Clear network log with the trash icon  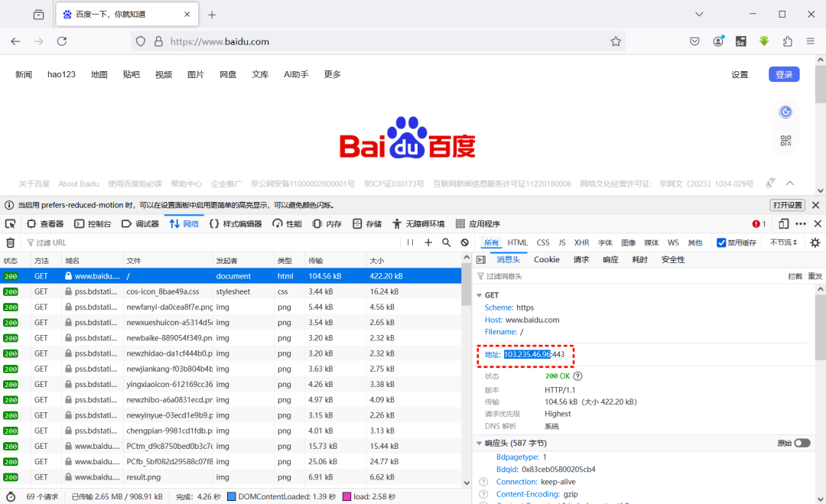(x=11, y=242)
